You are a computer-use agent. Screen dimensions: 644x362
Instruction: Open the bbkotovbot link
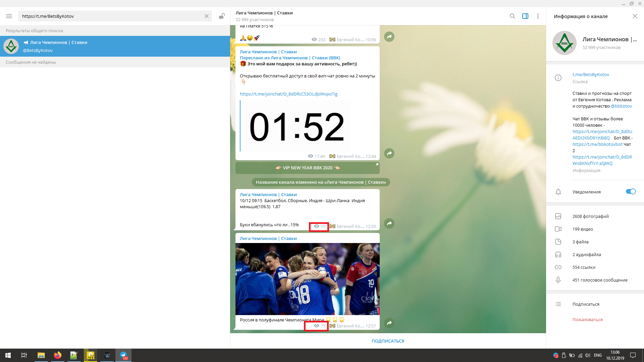597,144
